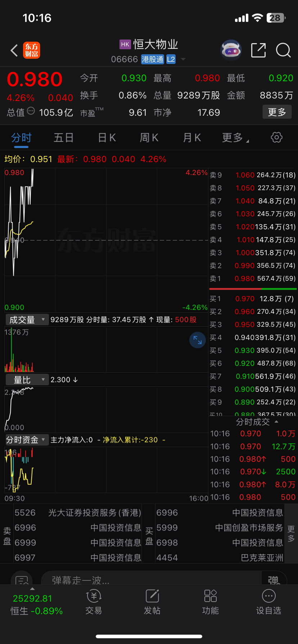Expand the 恒生 index bar arrow
Screen dimensions: 298x644
[x=32, y=589]
